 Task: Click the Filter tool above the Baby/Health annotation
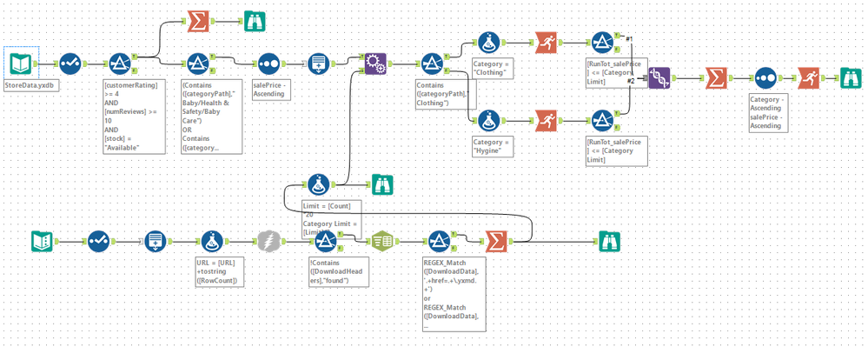(x=197, y=63)
